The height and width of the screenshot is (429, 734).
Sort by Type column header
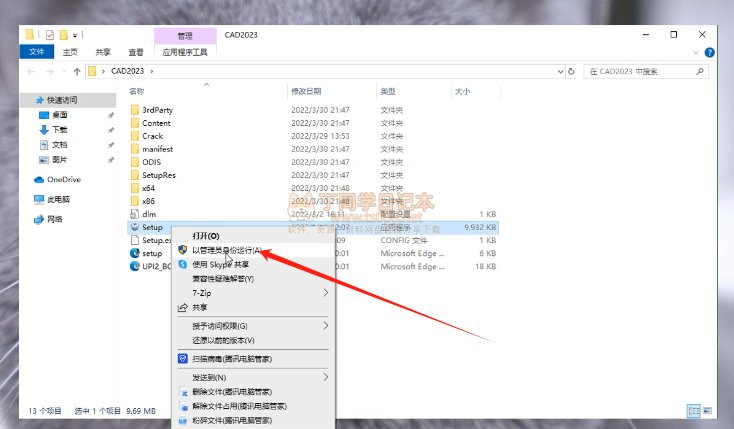point(388,91)
